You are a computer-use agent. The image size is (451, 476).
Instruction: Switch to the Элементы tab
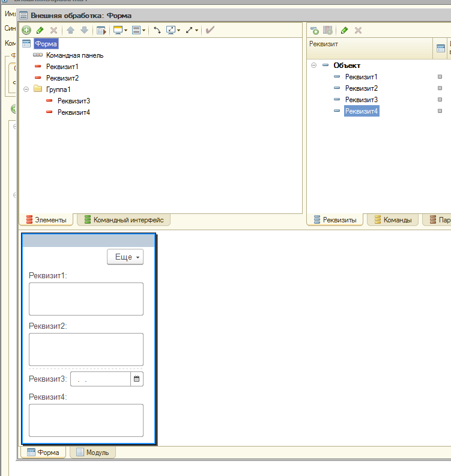coord(46,220)
